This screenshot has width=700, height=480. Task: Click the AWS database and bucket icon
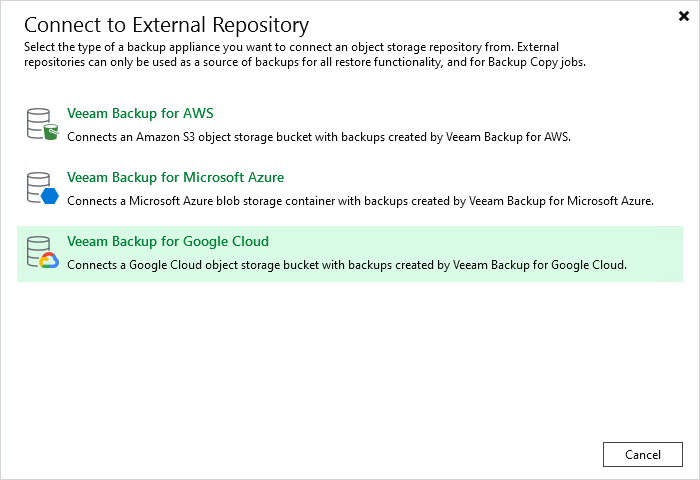[x=42, y=124]
